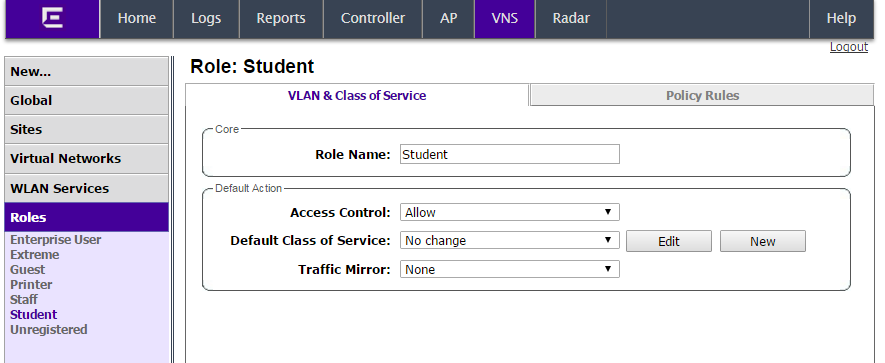Select the Roles sidebar section

tap(86, 217)
